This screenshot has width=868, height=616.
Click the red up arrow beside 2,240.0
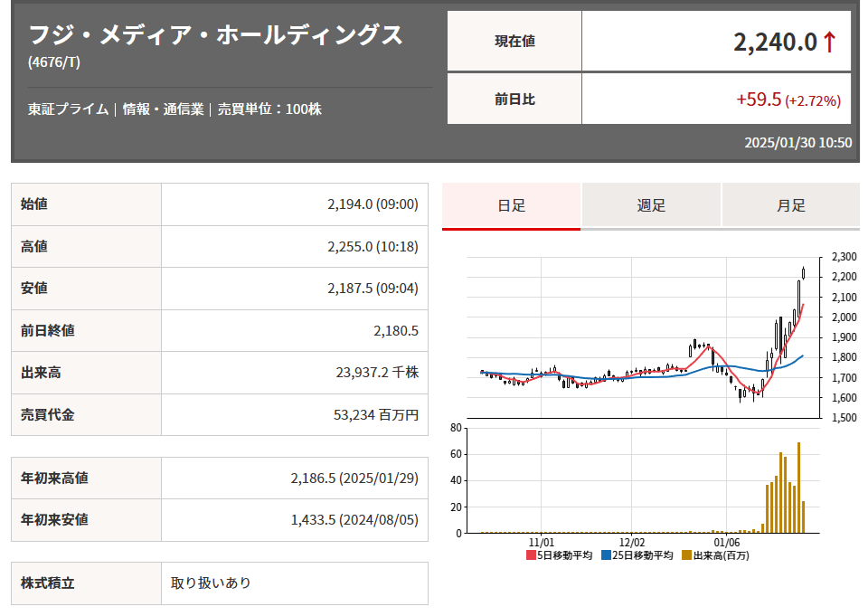(x=830, y=43)
